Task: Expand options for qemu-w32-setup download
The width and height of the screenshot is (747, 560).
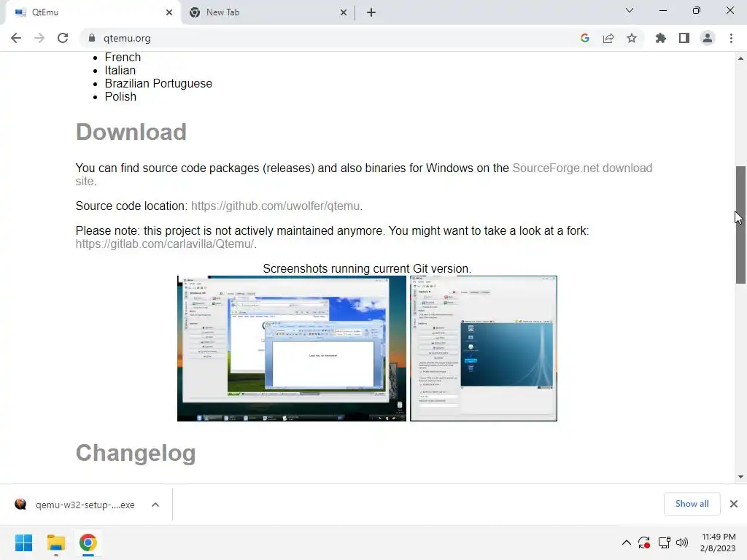Action: tap(155, 505)
